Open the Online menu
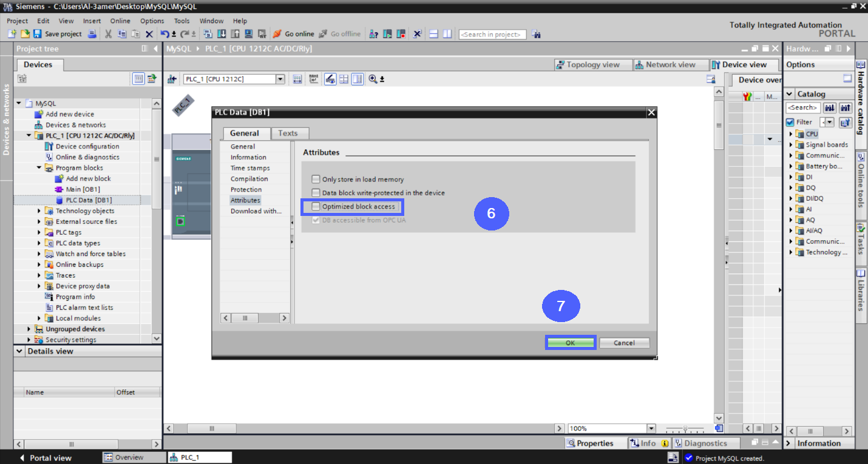This screenshot has height=464, width=868. pyautogui.click(x=120, y=20)
